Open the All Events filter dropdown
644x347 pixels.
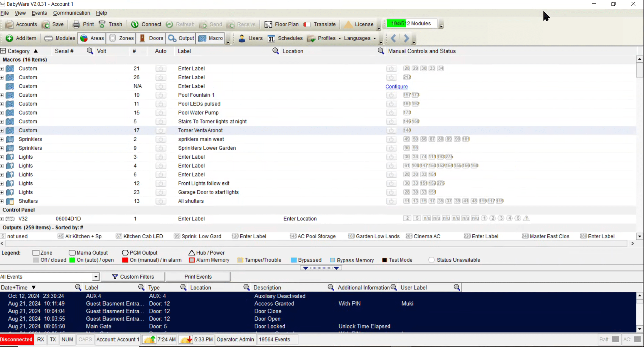pyautogui.click(x=96, y=277)
